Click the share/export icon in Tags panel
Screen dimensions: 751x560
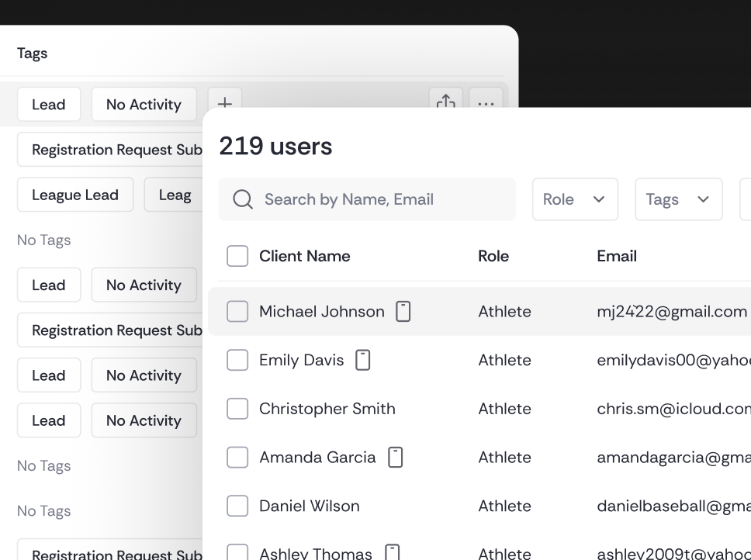pos(445,102)
